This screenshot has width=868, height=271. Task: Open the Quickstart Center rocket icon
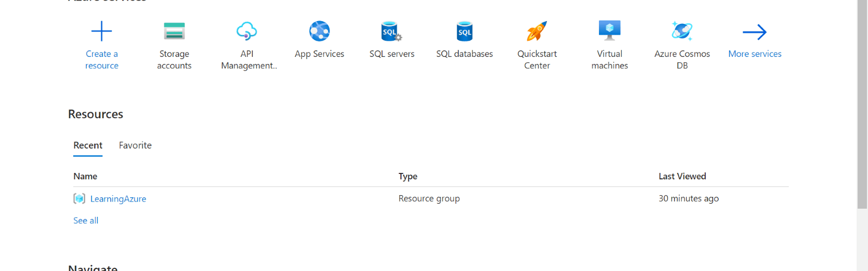pos(537,31)
